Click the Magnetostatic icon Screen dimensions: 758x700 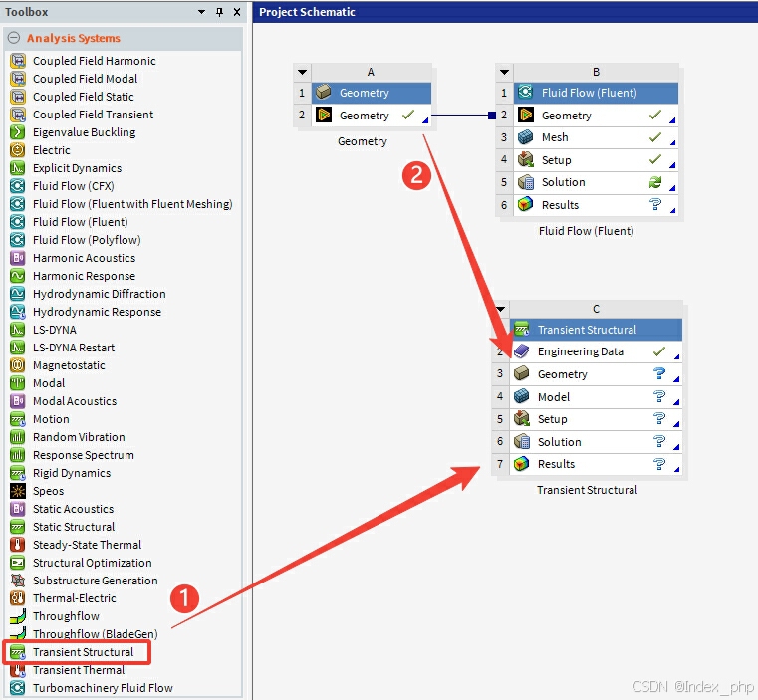tap(18, 365)
